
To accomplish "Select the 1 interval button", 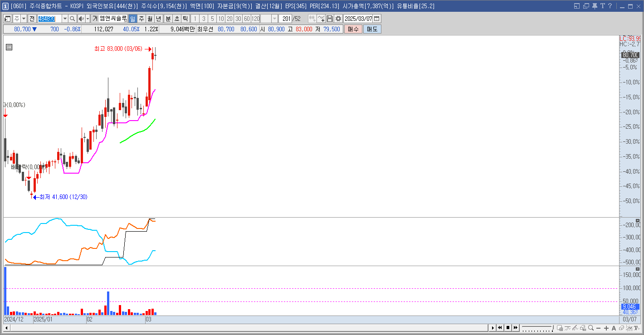I will [195, 19].
